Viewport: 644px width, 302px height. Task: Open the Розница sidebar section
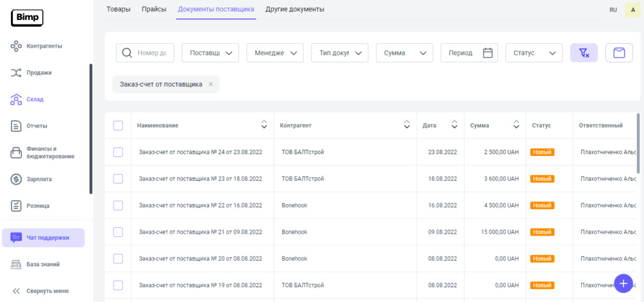coord(37,206)
